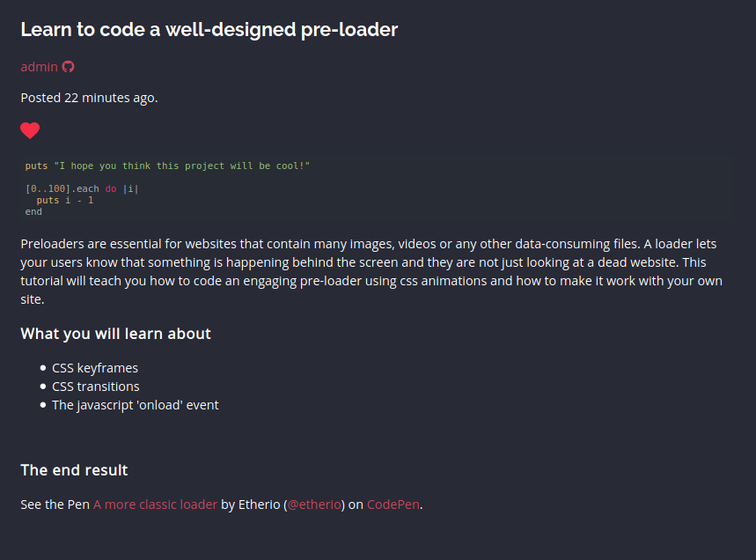Select the 'CSS transitions' list item
Viewport: 756px width, 560px height.
pos(95,387)
